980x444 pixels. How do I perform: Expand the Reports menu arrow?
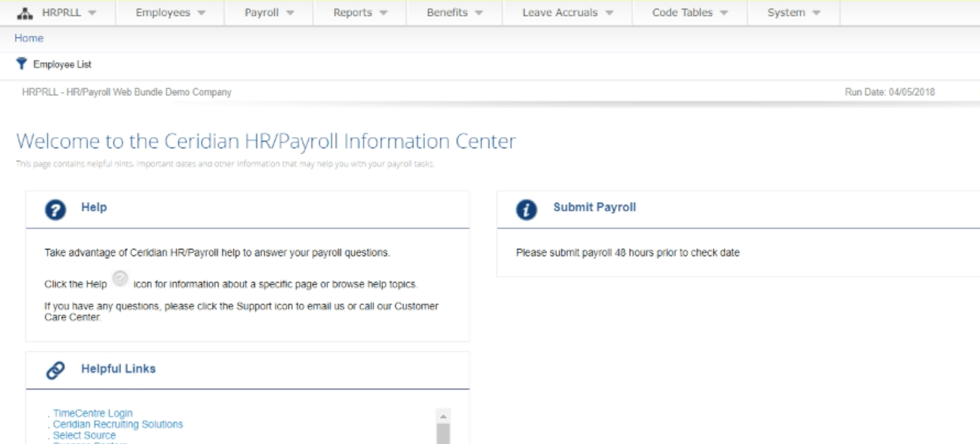pyautogui.click(x=383, y=13)
